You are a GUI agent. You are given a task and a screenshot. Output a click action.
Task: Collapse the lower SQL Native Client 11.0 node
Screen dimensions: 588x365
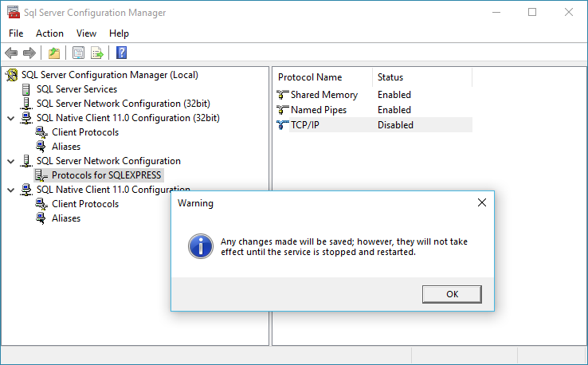pyautogui.click(x=11, y=190)
